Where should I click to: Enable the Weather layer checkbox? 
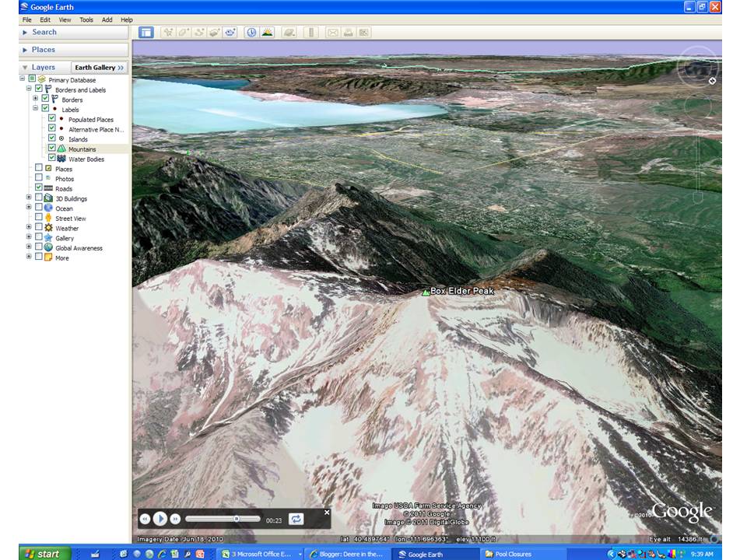[x=39, y=227]
